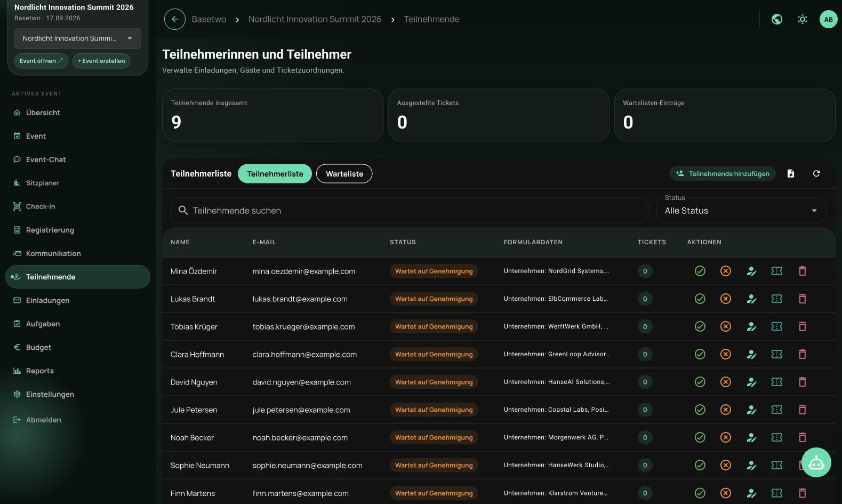Reject Clara Hoffmann's registration
This screenshot has width=842, height=504.
tap(726, 354)
